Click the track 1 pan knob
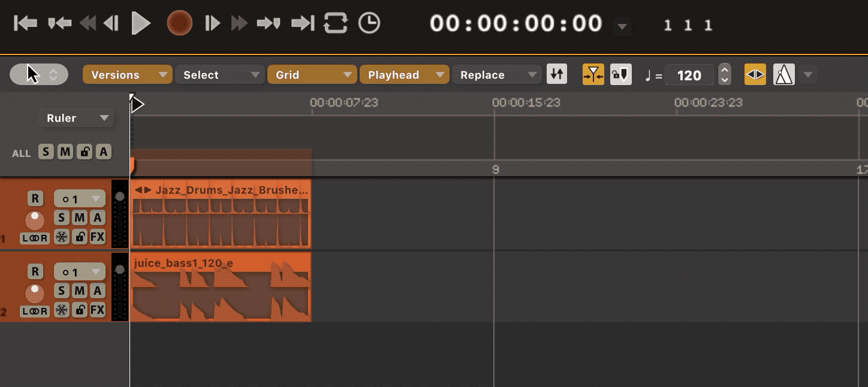This screenshot has width=868, height=387. (x=35, y=220)
